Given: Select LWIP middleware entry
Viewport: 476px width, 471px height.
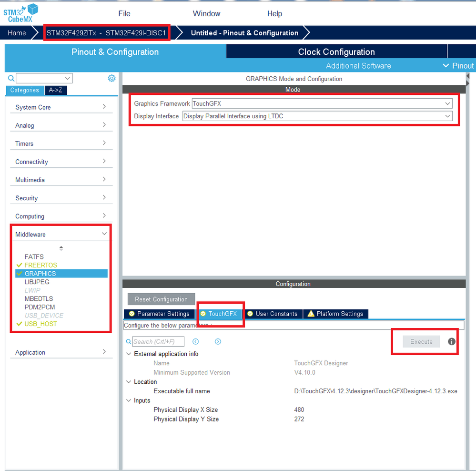Looking at the screenshot, I should [x=32, y=290].
